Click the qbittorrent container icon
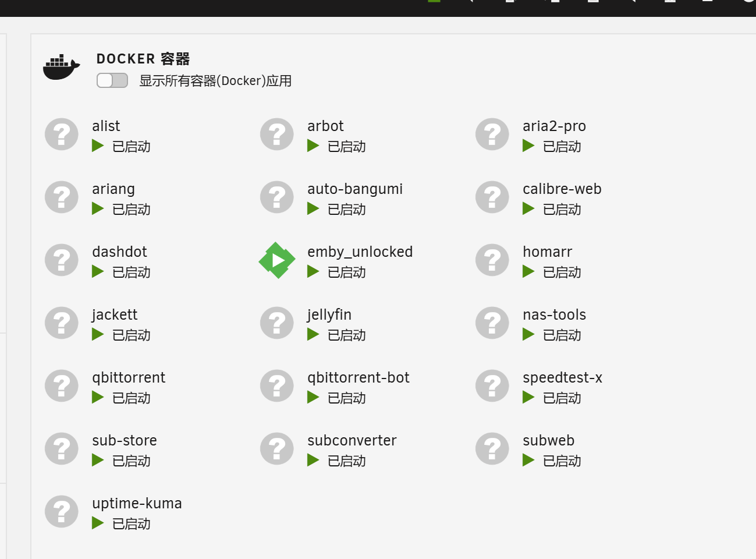 click(x=62, y=386)
